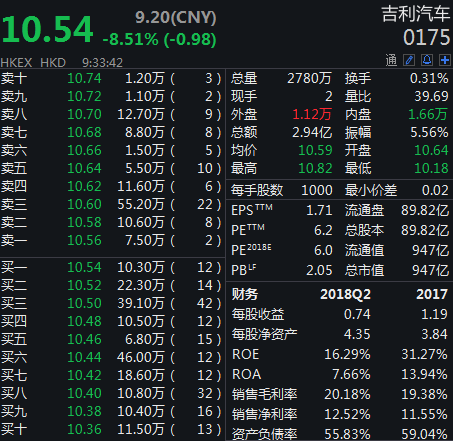Select the 卖一 ask price 10.56
Viewport: 453px width, 441px height.
tap(84, 240)
